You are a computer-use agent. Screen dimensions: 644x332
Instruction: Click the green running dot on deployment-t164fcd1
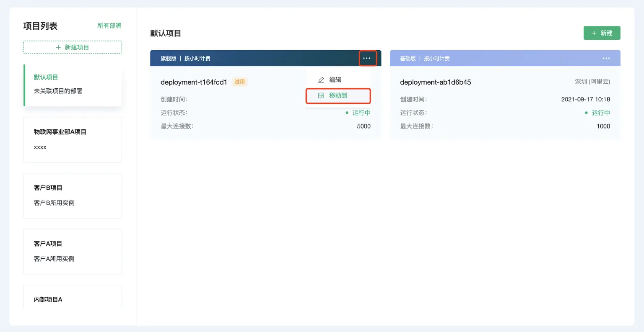tap(347, 113)
